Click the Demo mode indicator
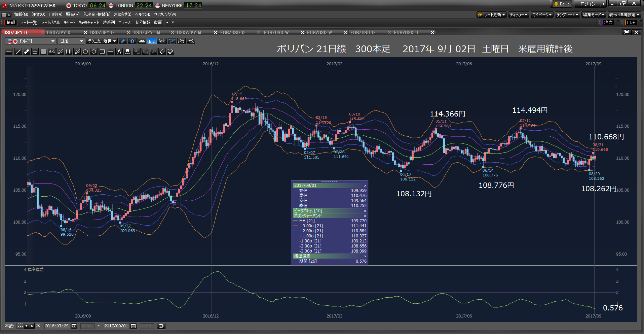Image resolution: width=644 pixels, height=334 pixels. [562, 4]
